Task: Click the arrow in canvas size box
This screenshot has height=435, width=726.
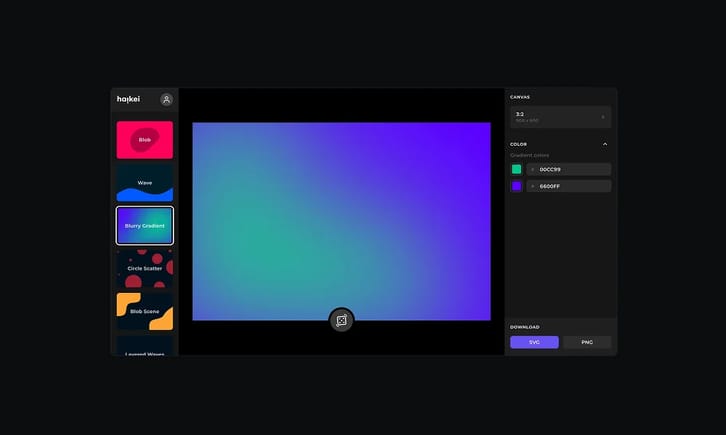Action: click(602, 117)
